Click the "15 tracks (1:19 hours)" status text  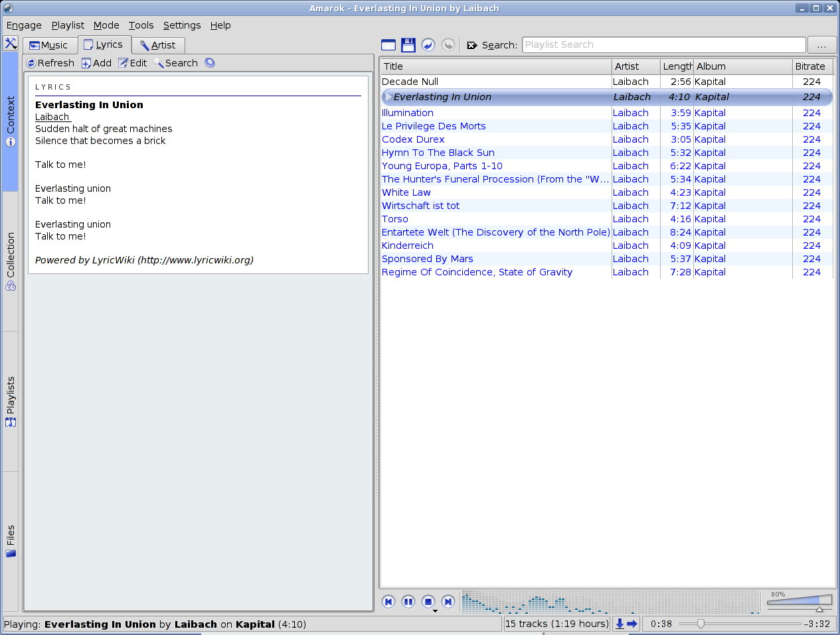(557, 624)
